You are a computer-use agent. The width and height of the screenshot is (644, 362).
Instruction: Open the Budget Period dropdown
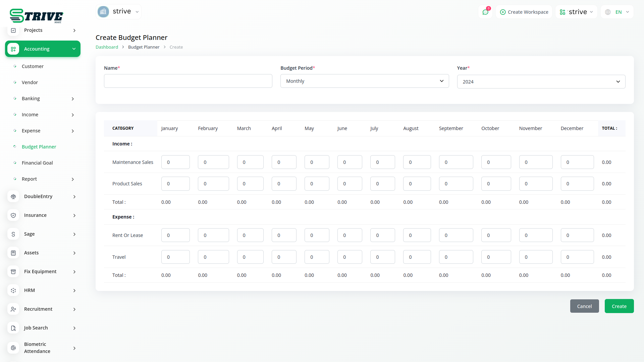(x=364, y=81)
